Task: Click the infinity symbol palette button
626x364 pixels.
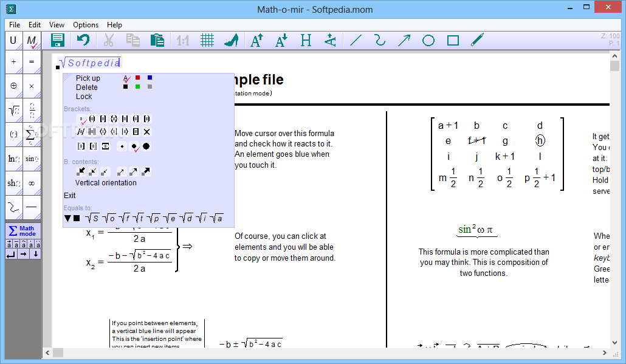Action: pos(32,183)
